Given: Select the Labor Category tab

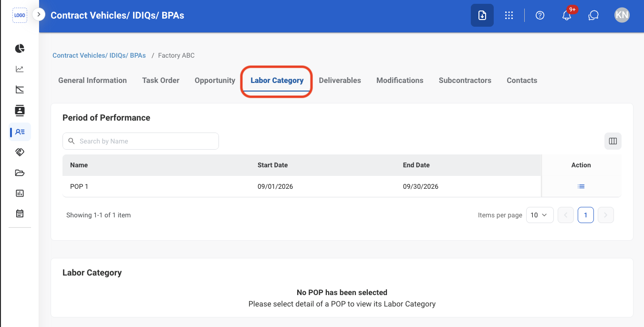Looking at the screenshot, I should coord(277,81).
